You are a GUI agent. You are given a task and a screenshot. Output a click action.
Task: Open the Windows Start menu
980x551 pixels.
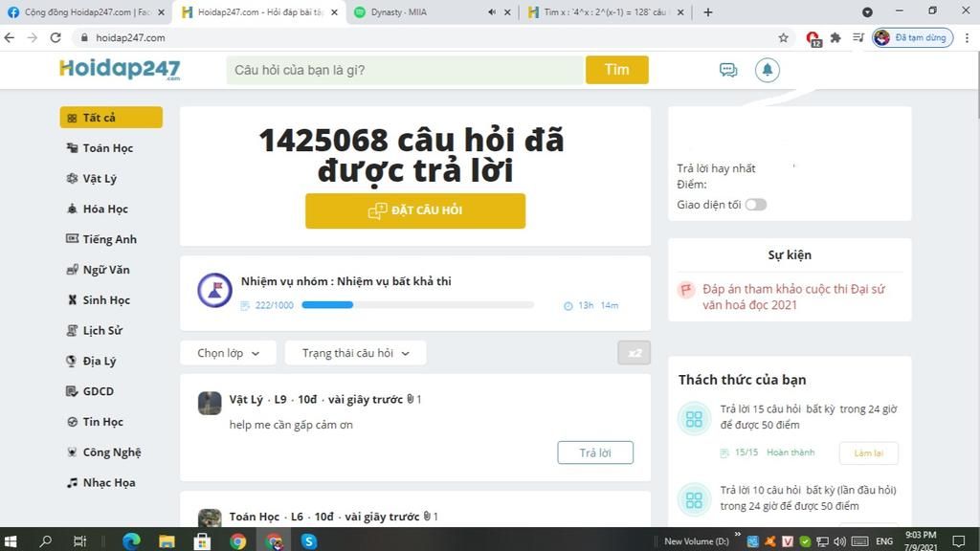click(x=11, y=541)
